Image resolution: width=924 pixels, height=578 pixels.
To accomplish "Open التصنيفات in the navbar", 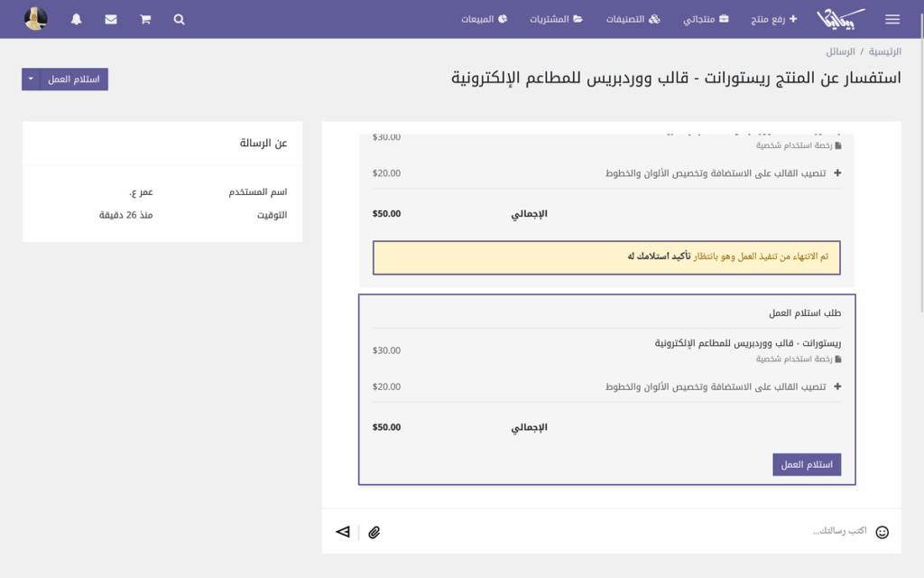I will click(633, 20).
